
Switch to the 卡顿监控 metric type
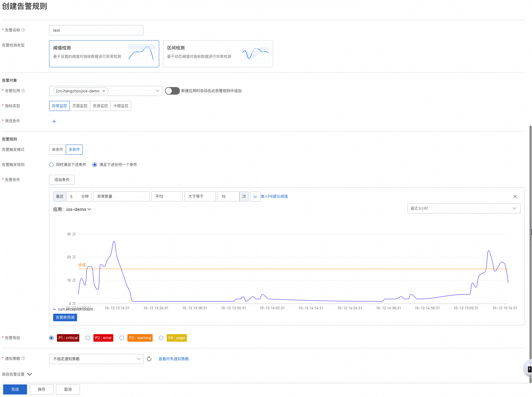(x=121, y=106)
